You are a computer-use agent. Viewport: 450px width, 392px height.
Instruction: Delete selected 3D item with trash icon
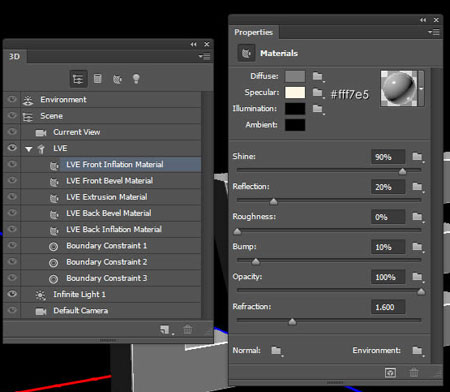pos(188,329)
